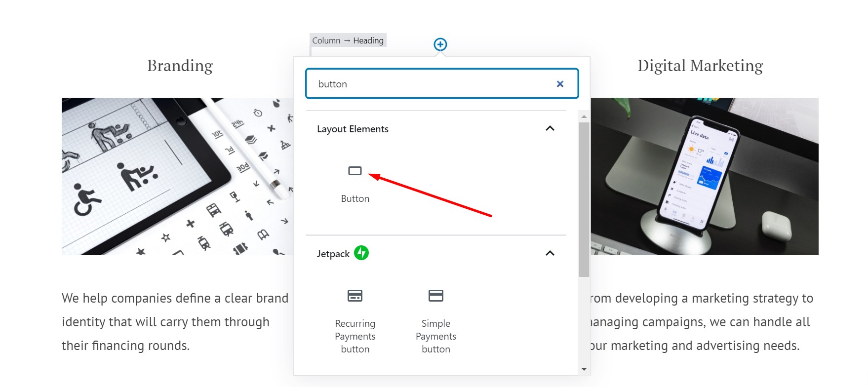The image size is (868, 387).
Task: Insert the Button block
Action: tap(355, 184)
